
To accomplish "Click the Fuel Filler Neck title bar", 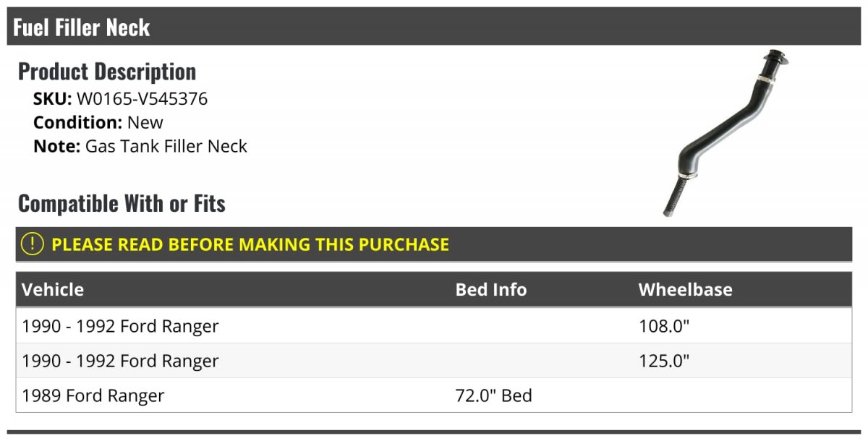I will pyautogui.click(x=434, y=27).
